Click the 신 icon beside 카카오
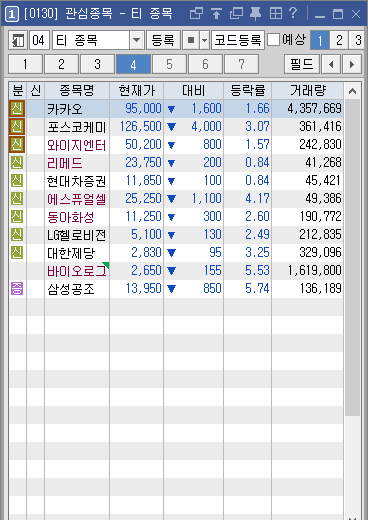368x520 pixels. [17, 109]
